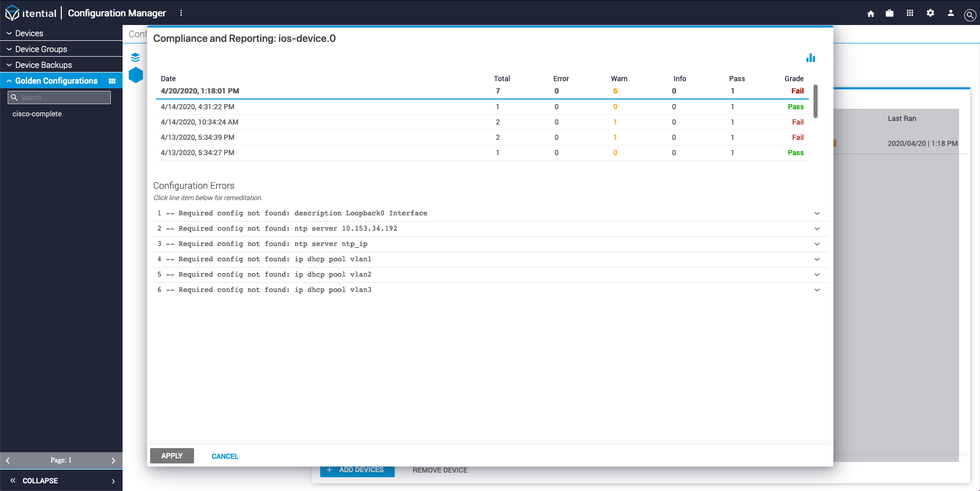980x491 pixels.
Task: Click the Pass column header
Action: [737, 79]
